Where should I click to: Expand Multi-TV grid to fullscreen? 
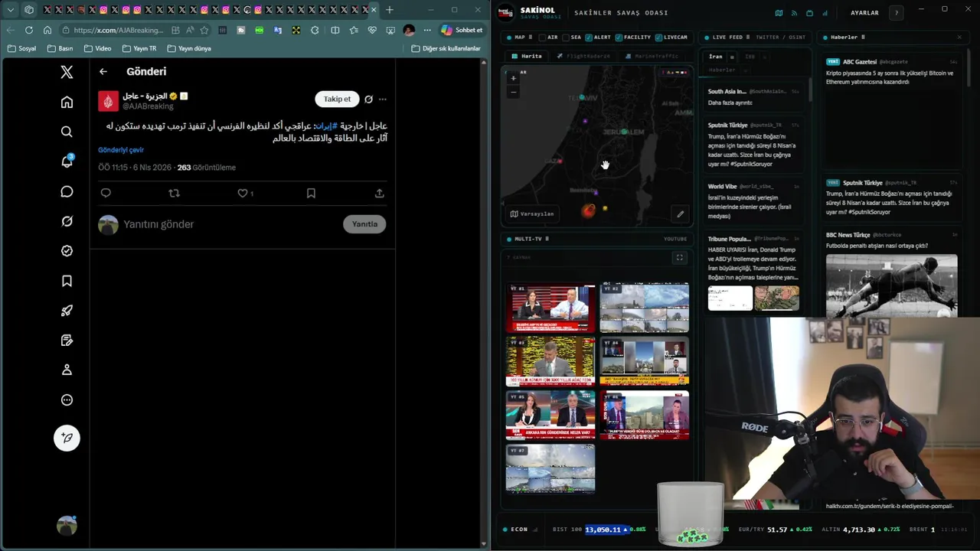click(679, 258)
